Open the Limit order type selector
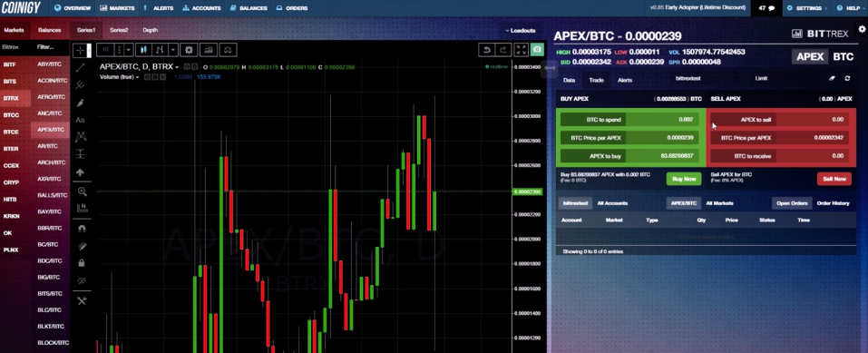 click(761, 79)
